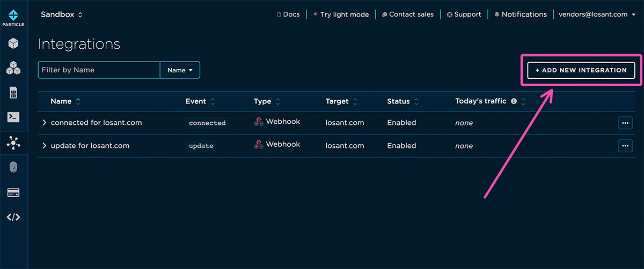Click losant.com target in connected row
Image resolution: width=644 pixels, height=269 pixels.
345,123
